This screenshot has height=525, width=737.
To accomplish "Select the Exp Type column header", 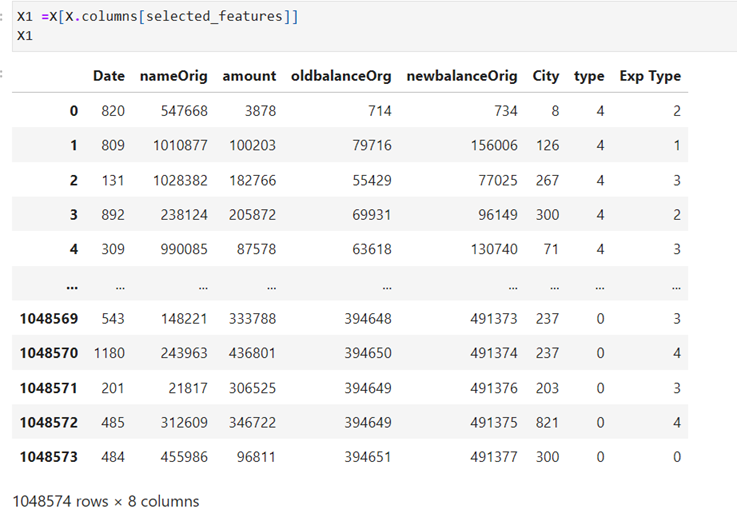I will click(650, 76).
